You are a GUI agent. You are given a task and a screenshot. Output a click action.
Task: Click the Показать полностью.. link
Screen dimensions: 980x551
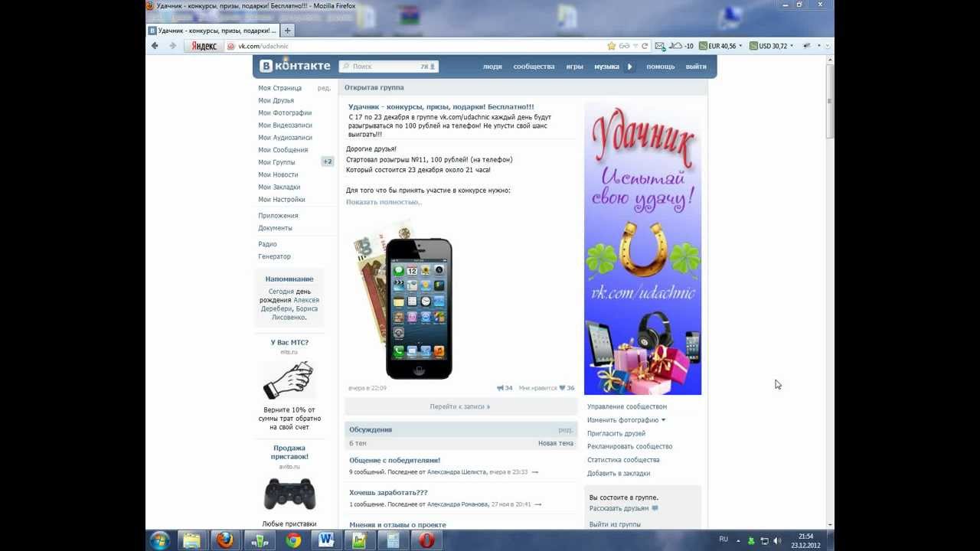coord(384,202)
